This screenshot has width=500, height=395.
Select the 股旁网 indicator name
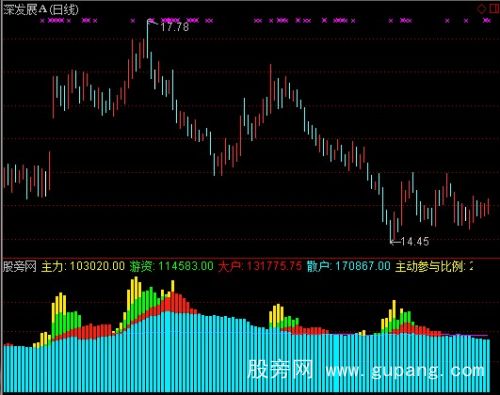pos(20,266)
